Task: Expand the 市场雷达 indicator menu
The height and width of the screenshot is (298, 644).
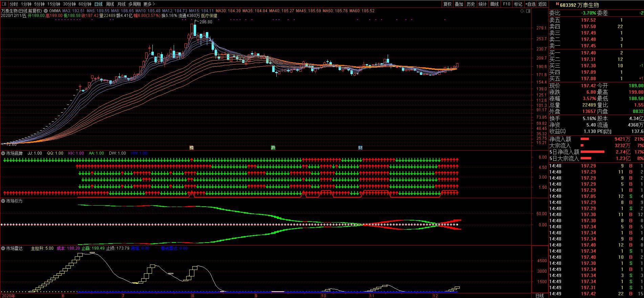Action: 3,248
